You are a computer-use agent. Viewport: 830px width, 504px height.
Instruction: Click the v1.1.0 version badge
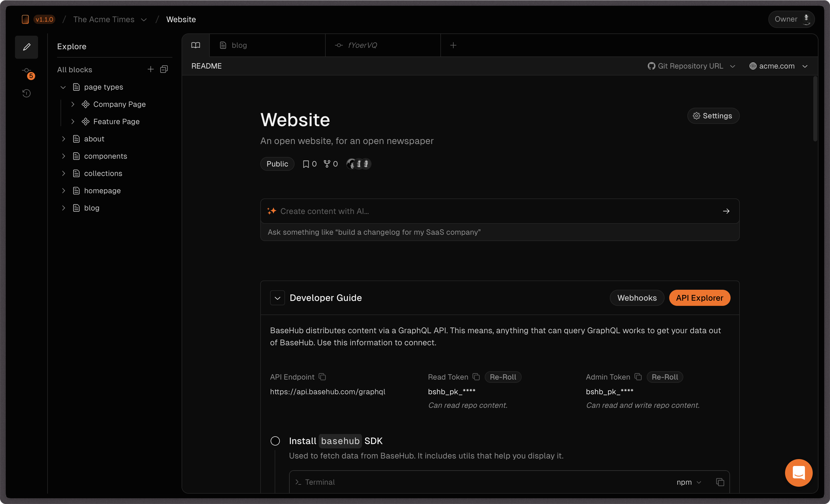(44, 19)
